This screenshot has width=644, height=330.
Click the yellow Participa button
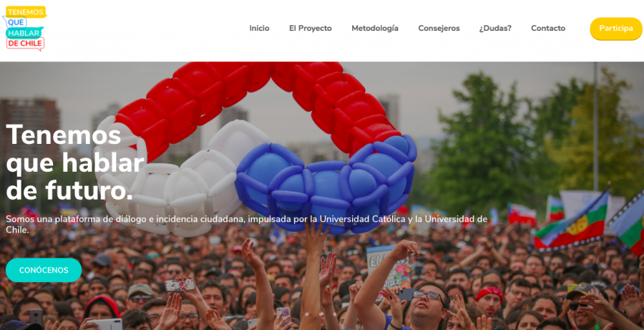click(615, 29)
